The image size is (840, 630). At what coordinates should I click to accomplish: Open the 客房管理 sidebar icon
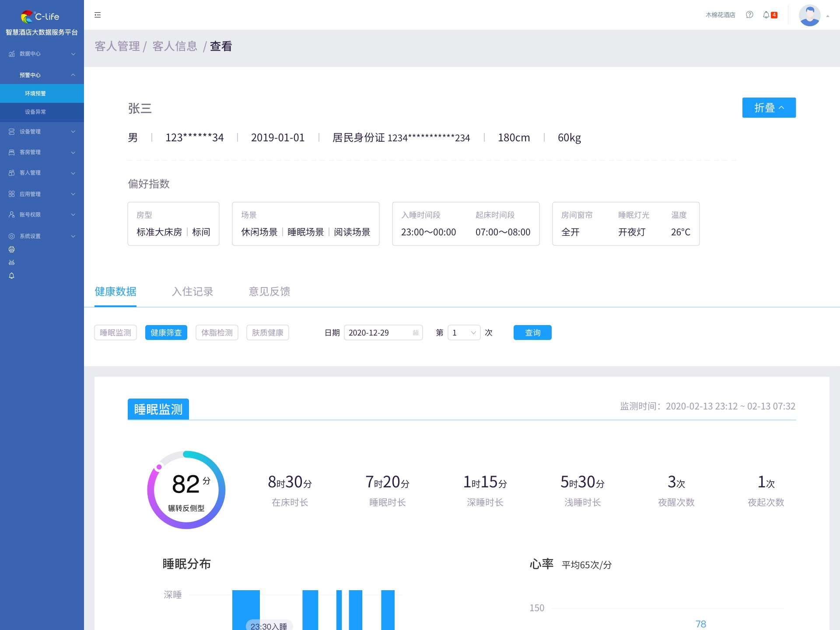[x=11, y=152]
